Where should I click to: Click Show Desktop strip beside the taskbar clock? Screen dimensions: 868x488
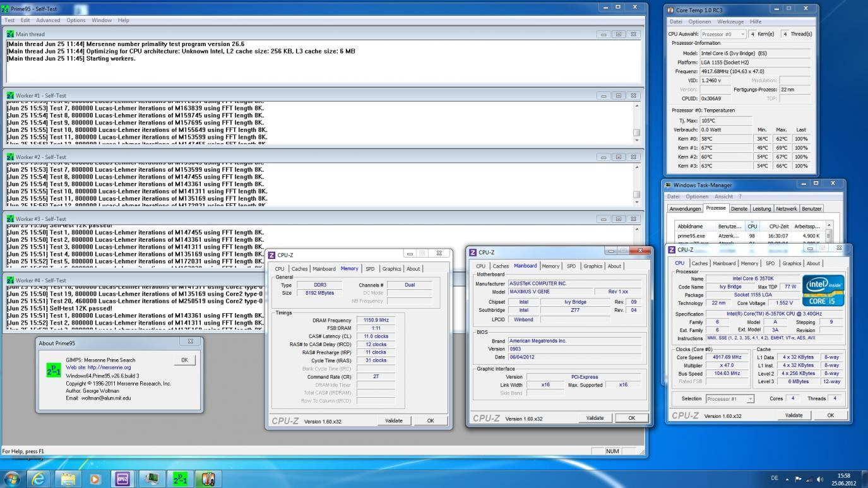tap(864, 479)
